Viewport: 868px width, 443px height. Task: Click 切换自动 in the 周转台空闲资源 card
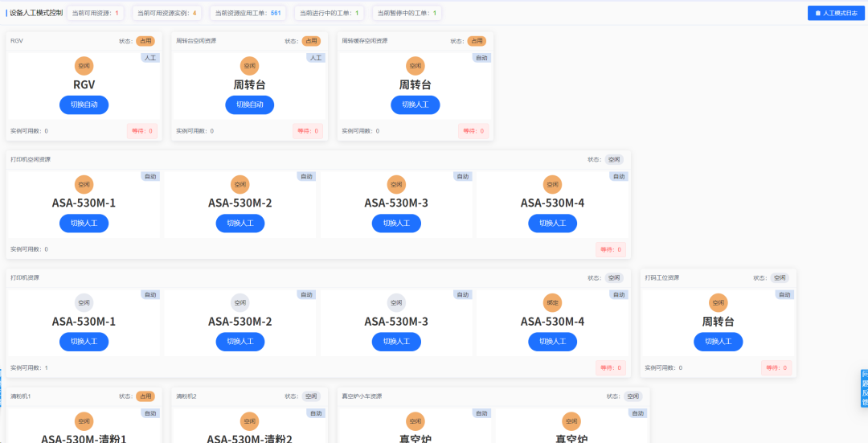tap(250, 105)
